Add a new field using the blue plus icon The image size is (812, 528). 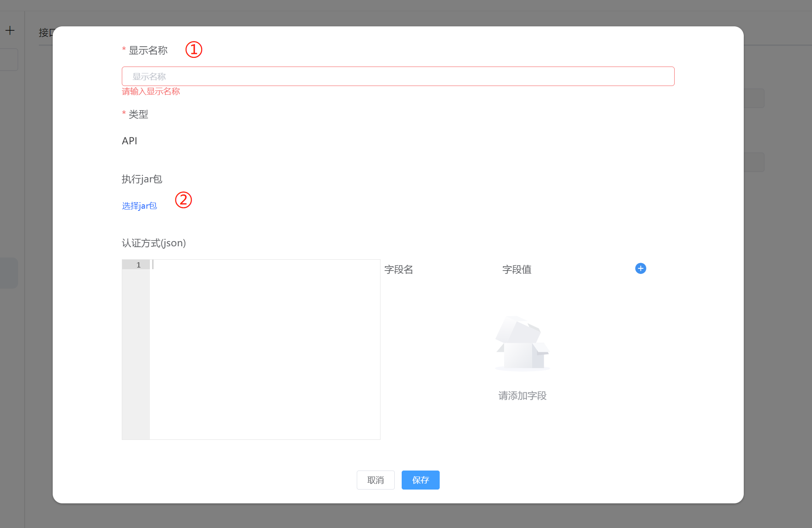click(641, 268)
